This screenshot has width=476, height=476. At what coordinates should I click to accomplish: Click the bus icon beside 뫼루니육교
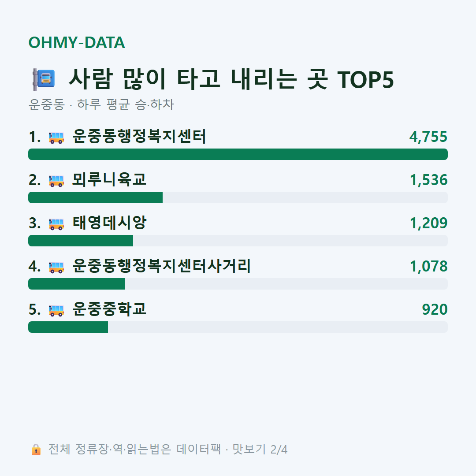tap(56, 181)
